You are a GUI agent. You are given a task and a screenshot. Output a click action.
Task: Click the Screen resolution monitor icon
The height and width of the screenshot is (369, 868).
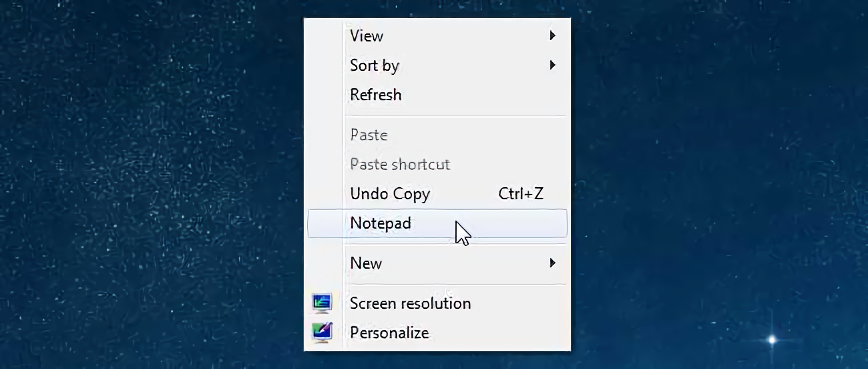point(322,303)
